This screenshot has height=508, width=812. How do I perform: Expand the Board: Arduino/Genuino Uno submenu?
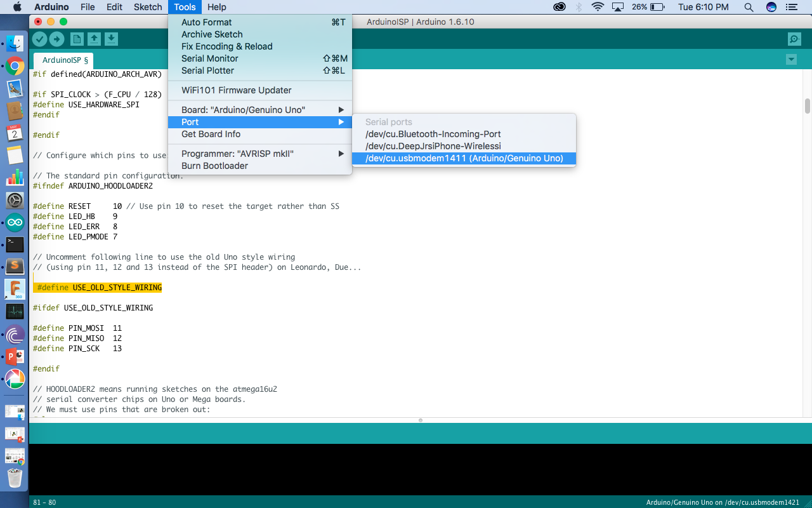[x=260, y=110]
